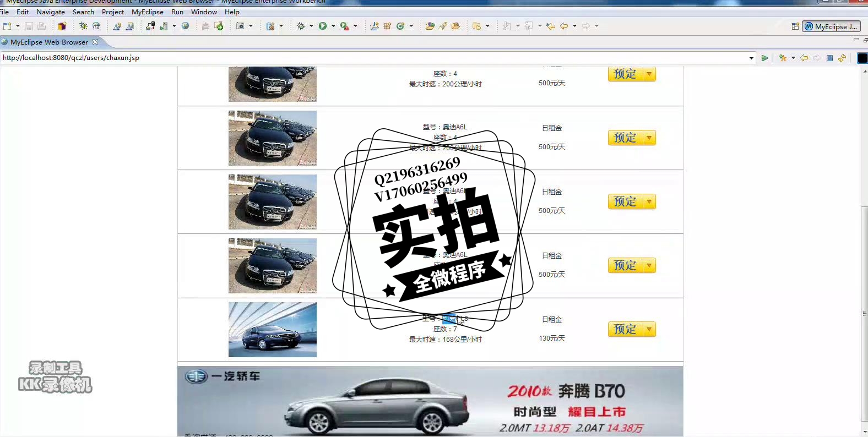
Task: Switch to the MyEclipse J... perspective
Action: pos(831,26)
